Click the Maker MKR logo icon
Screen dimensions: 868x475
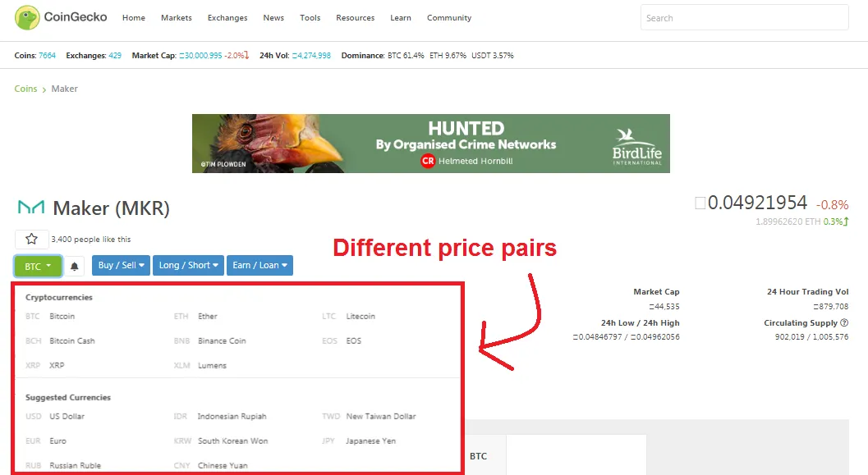pyautogui.click(x=31, y=208)
